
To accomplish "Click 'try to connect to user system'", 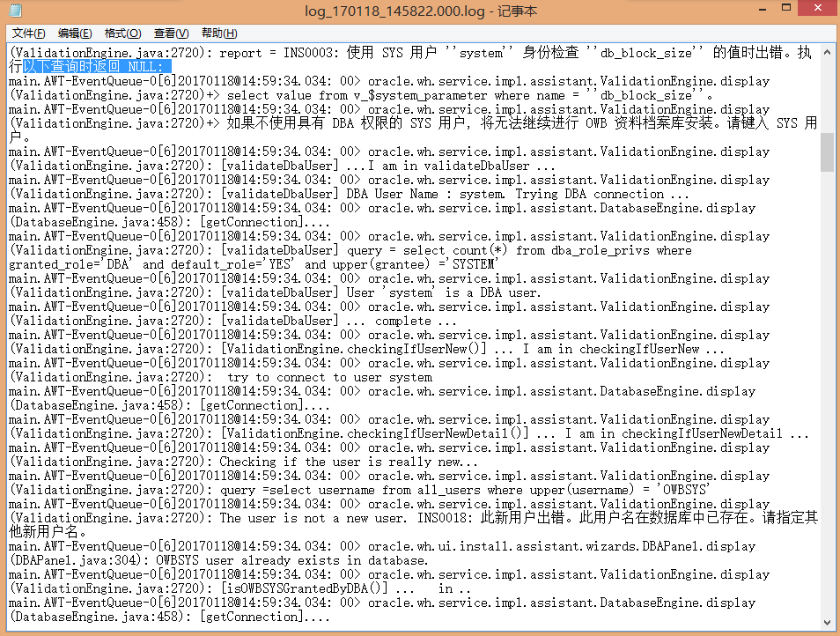I will click(329, 377).
